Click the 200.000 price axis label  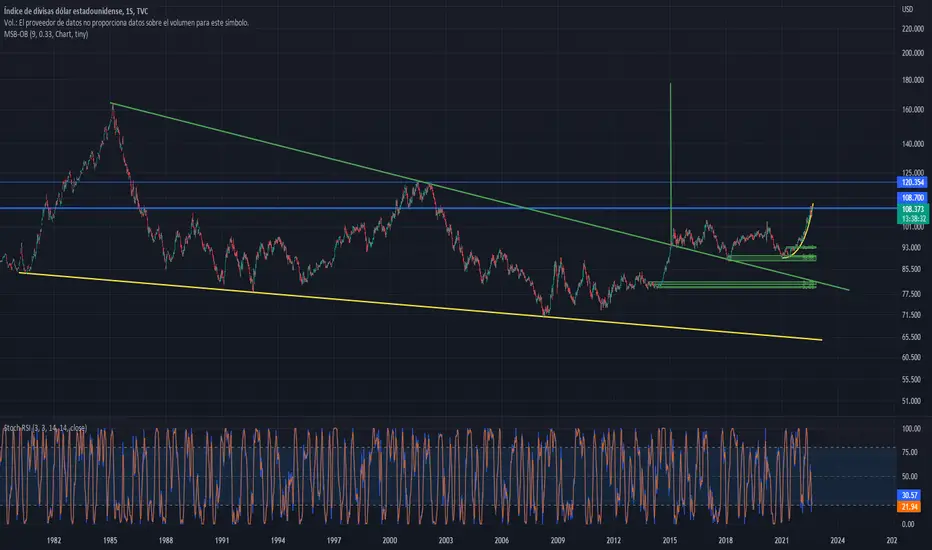[912, 53]
